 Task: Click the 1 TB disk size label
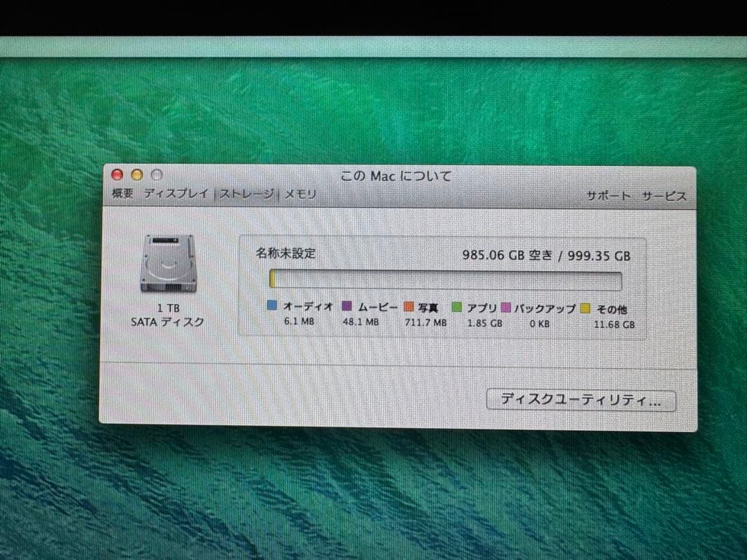click(x=168, y=308)
